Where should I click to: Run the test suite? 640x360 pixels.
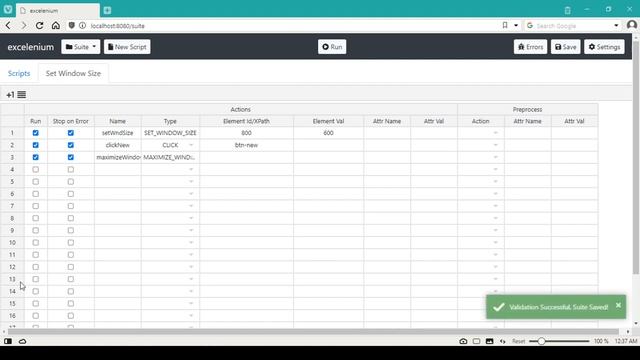[332, 47]
